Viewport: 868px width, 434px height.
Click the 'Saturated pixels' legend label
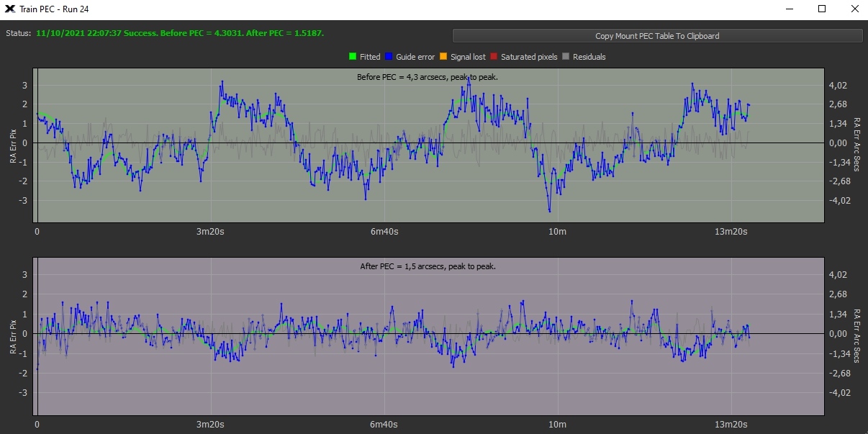click(529, 57)
